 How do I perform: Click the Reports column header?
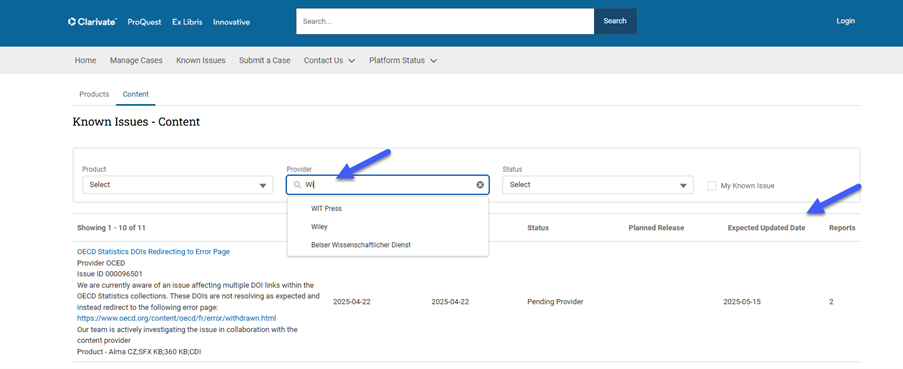[842, 228]
